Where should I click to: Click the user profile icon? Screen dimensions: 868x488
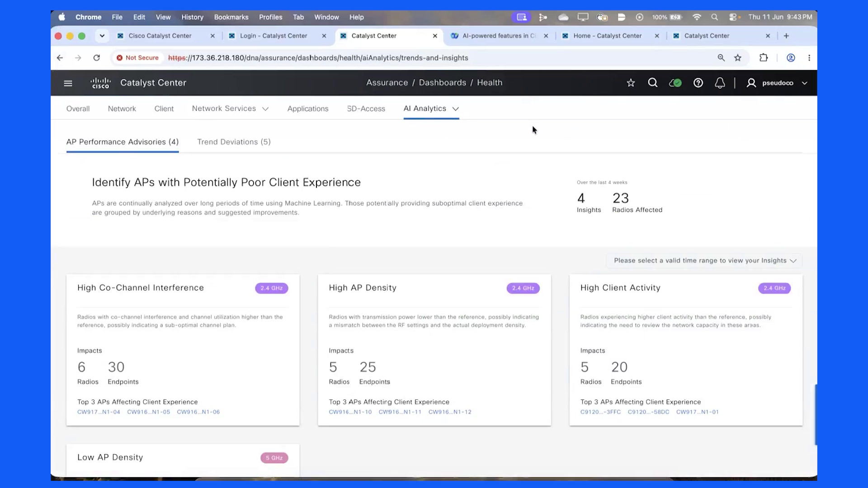click(751, 83)
